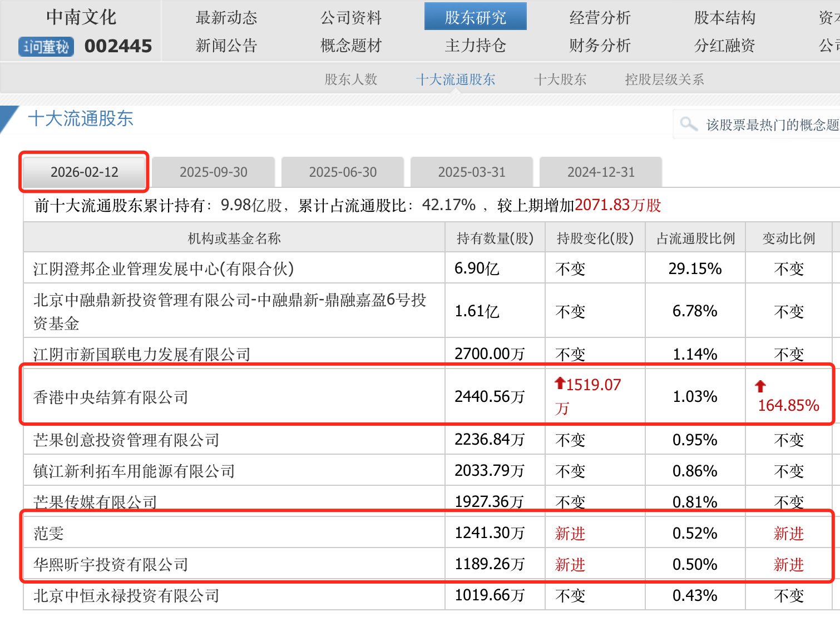Select the 2025-09-30 date tab
This screenshot has height=617, width=840.
pyautogui.click(x=213, y=172)
